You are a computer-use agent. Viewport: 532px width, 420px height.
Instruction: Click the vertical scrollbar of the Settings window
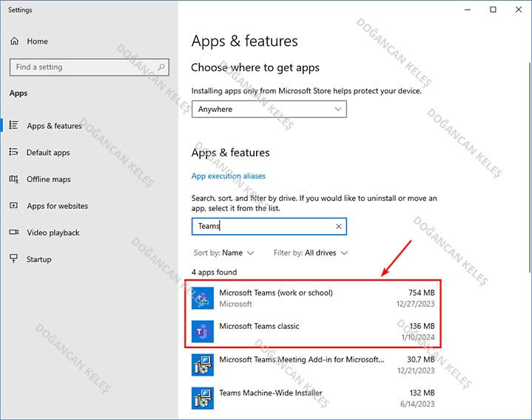coord(530,167)
